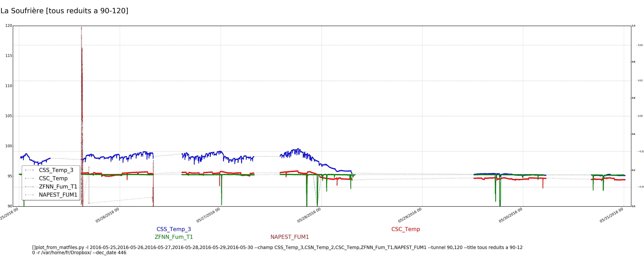
Task: Select CSC_Temp label inside the legend box
Action: click(53, 178)
